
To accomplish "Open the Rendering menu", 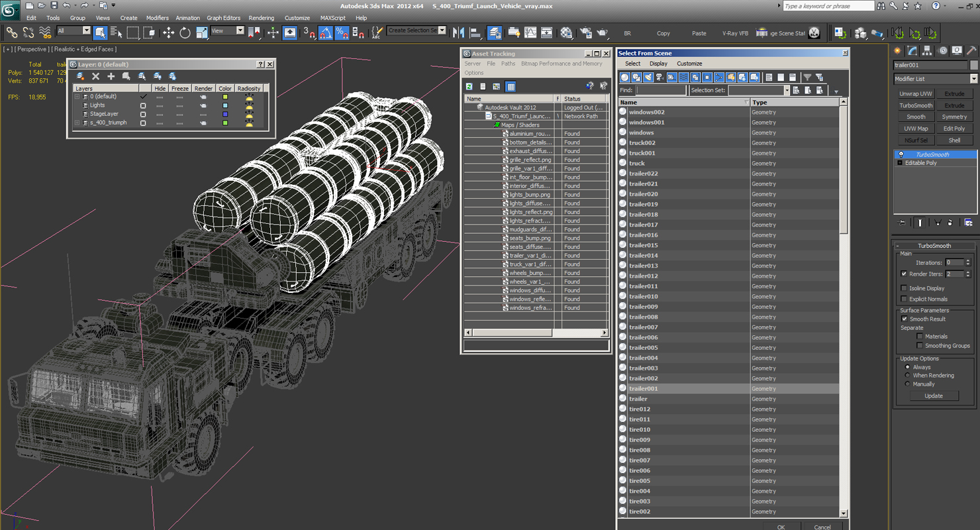I will tap(261, 18).
